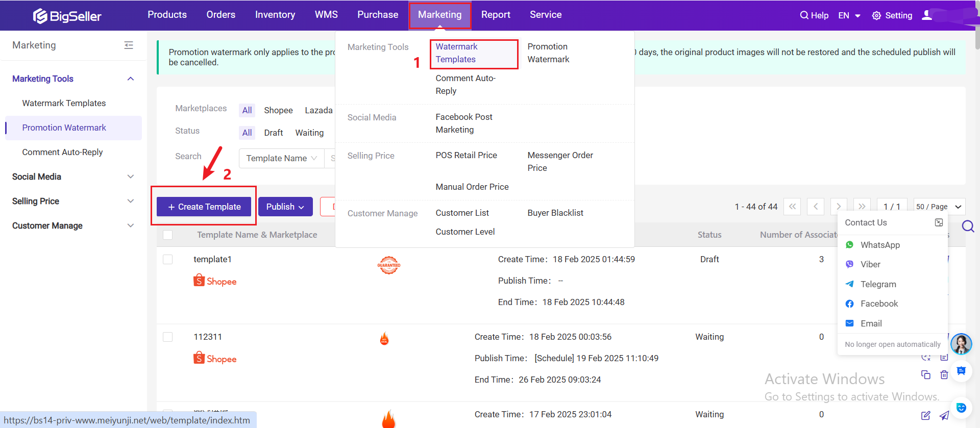The width and height of the screenshot is (980, 428).
Task: Contact support via Telegram
Action: point(878,284)
